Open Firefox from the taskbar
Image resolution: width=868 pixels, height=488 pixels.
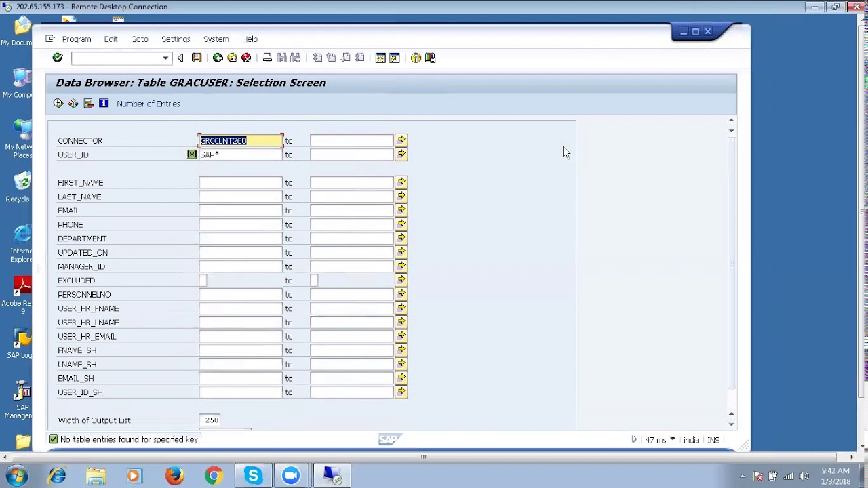(x=175, y=476)
